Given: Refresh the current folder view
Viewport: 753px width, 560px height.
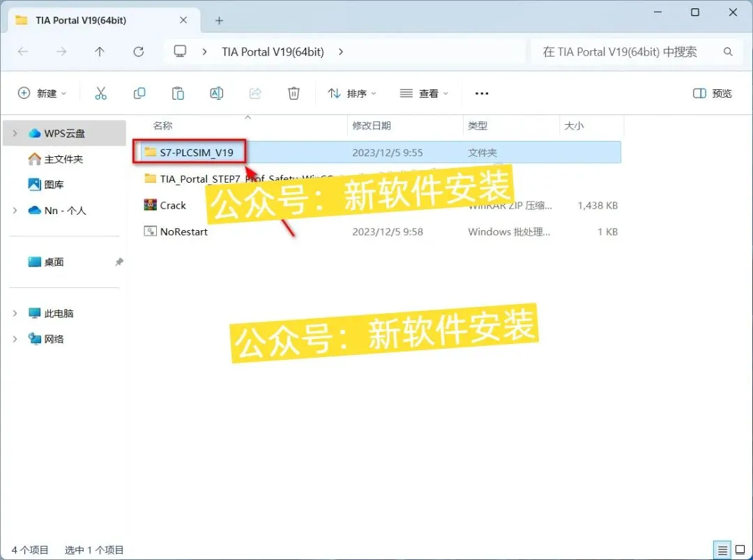Looking at the screenshot, I should click(x=138, y=52).
